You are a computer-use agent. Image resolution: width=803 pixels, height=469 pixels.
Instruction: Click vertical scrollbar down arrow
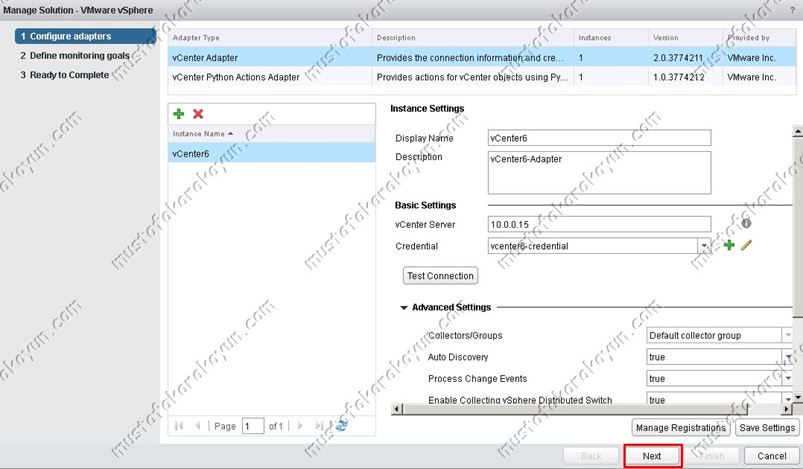[x=798, y=397]
